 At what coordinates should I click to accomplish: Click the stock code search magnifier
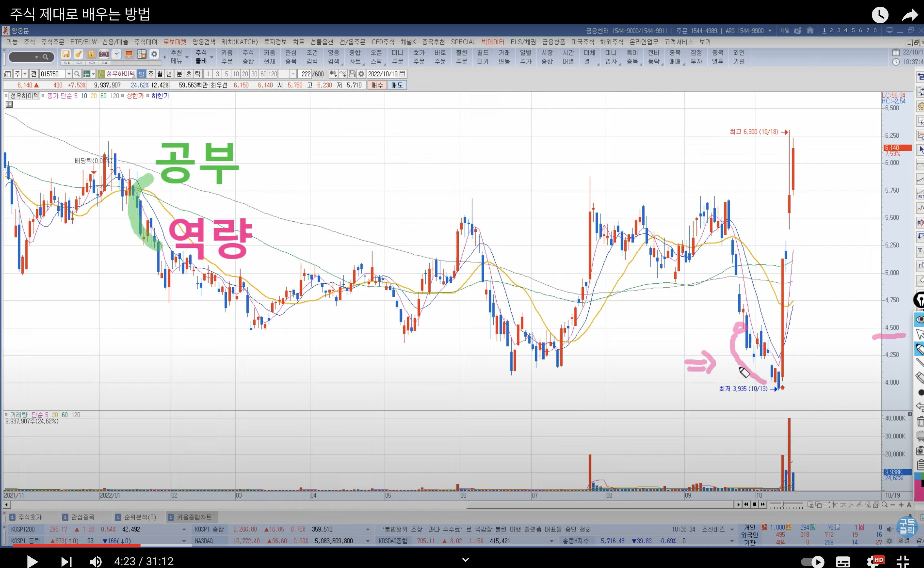(77, 74)
